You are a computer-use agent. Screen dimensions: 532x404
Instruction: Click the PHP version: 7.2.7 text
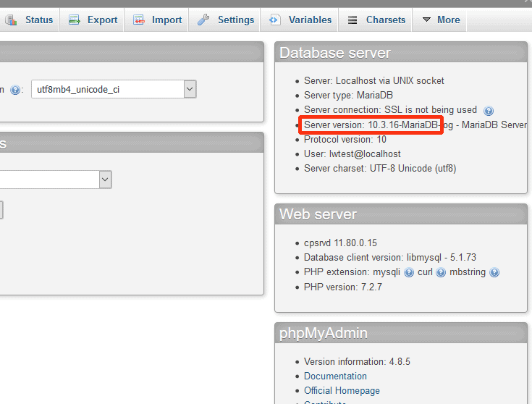tap(342, 287)
